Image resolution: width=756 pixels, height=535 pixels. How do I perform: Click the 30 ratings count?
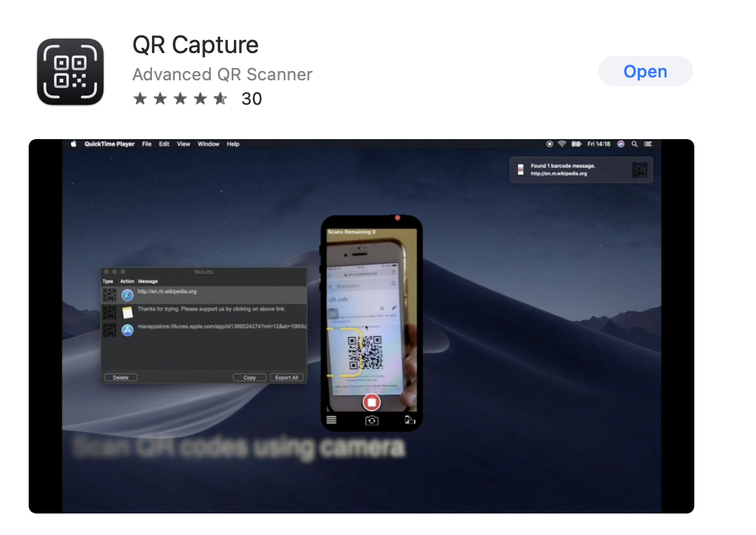252,99
